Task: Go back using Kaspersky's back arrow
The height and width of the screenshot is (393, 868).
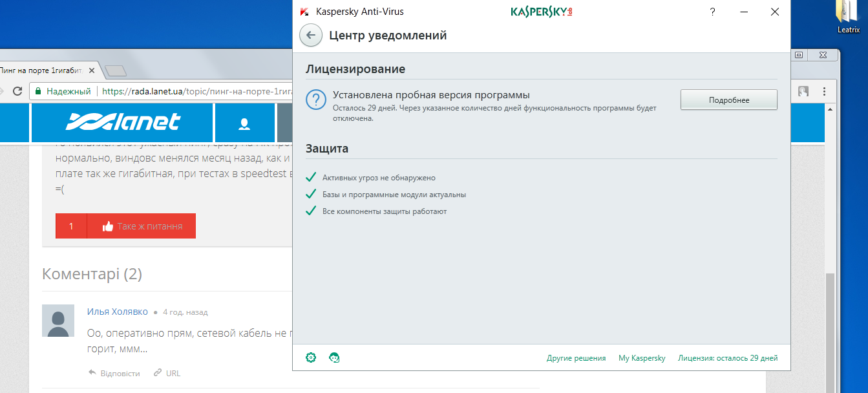Action: (311, 36)
